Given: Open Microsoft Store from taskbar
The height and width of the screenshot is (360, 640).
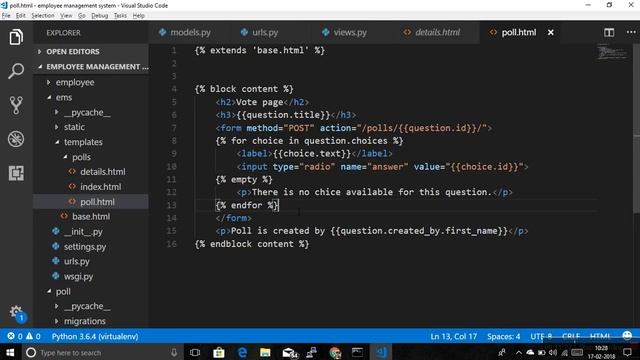Looking at the screenshot, I should coord(219,352).
